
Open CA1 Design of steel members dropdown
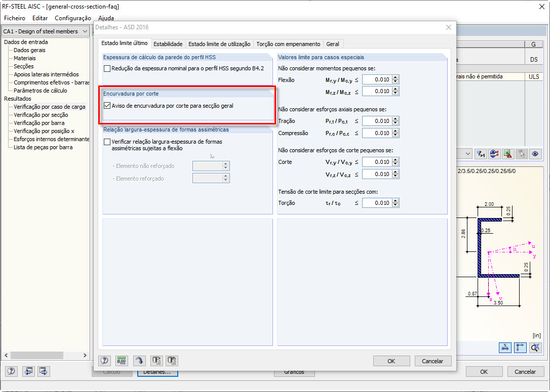coord(85,31)
